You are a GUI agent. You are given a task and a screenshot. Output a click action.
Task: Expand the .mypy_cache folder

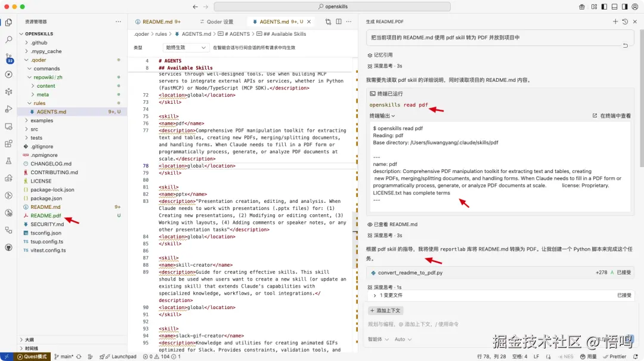[46, 51]
